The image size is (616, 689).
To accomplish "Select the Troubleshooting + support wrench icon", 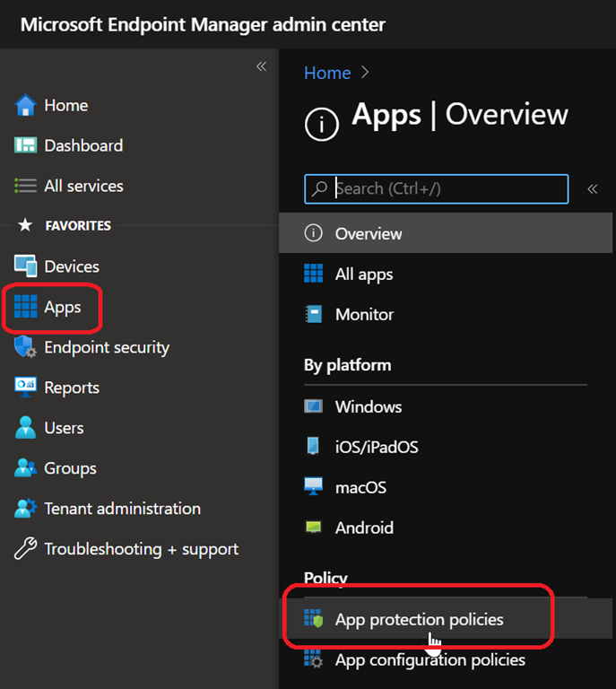I will click(x=25, y=549).
